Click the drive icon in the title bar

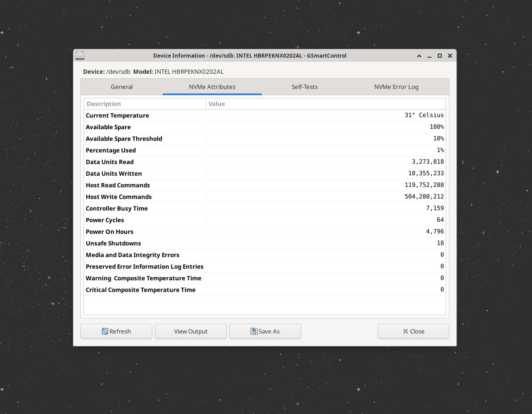tap(80, 55)
